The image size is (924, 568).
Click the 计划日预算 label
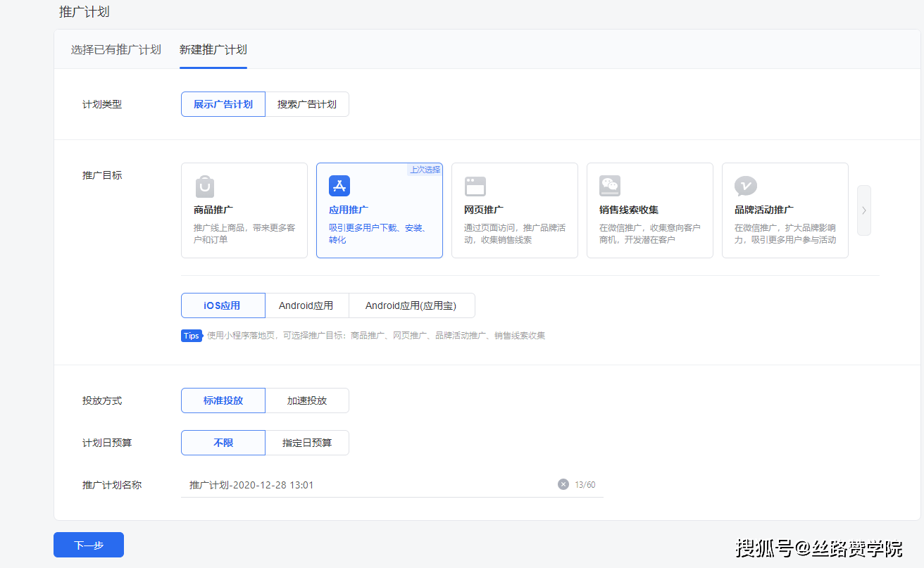tap(107, 443)
